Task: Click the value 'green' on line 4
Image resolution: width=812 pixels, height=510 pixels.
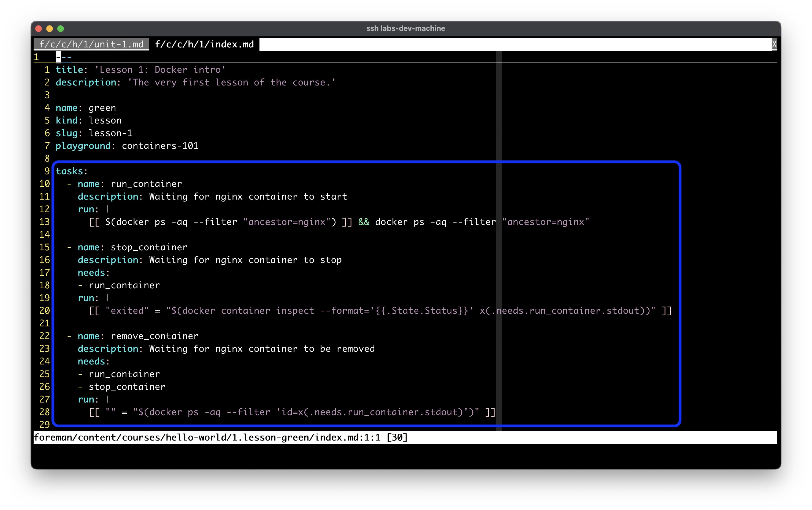Action: click(102, 108)
